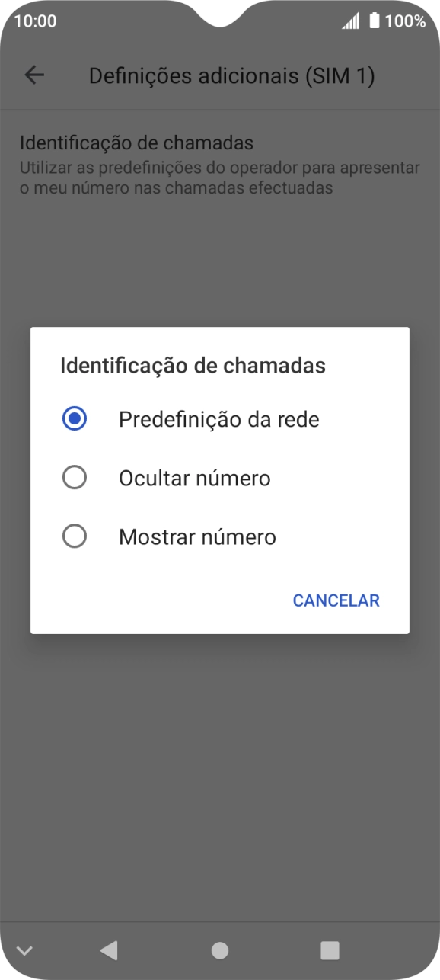
Task: Dismiss the dialog with CANCELAR
Action: click(336, 600)
